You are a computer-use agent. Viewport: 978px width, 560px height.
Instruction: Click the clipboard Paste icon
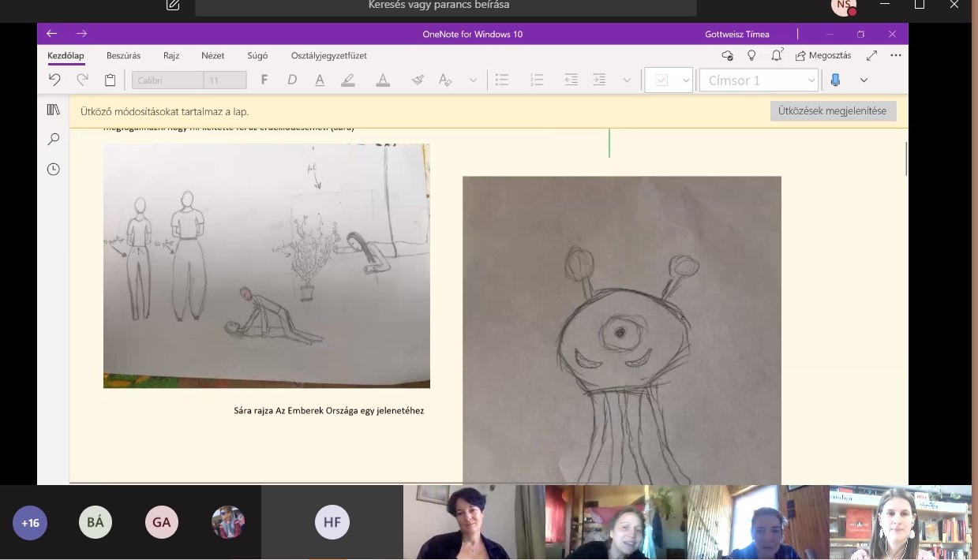click(x=111, y=80)
